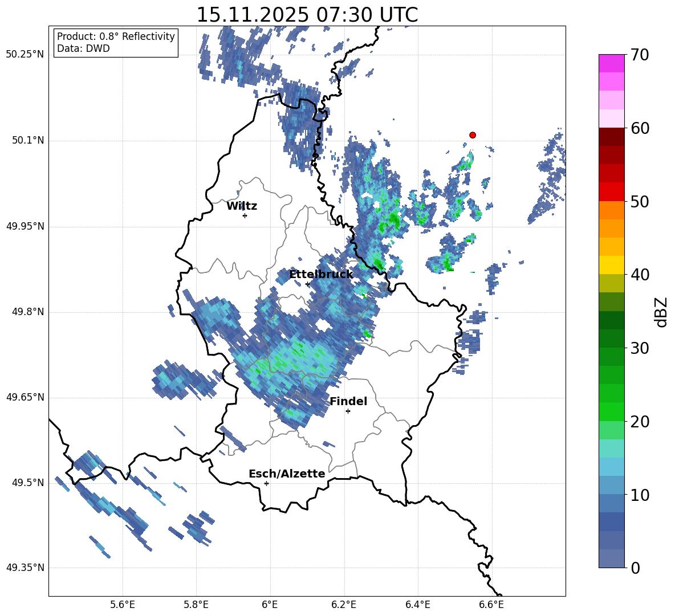
Task: Click the colorbar 30 tick label
Action: [640, 348]
